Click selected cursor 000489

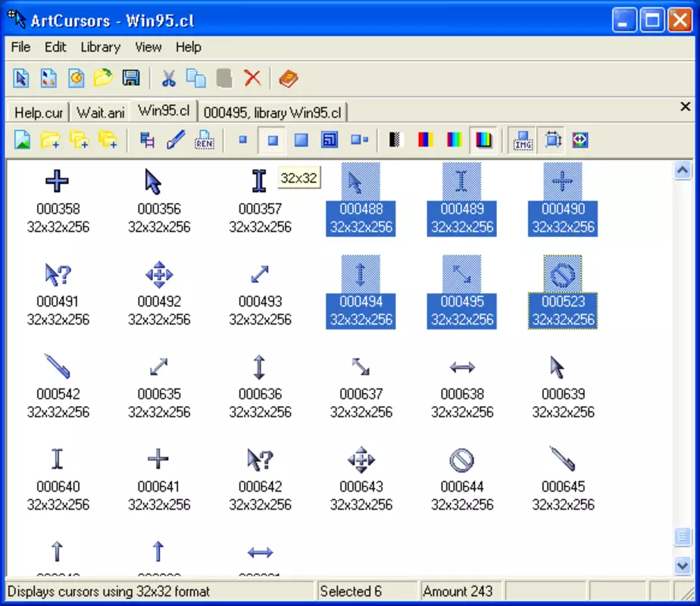tap(461, 199)
